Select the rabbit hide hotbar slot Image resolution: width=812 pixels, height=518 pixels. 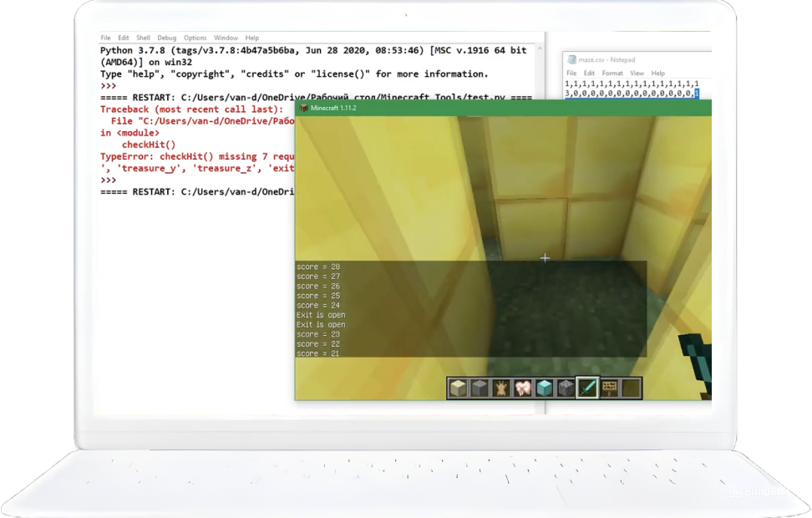[x=500, y=388]
